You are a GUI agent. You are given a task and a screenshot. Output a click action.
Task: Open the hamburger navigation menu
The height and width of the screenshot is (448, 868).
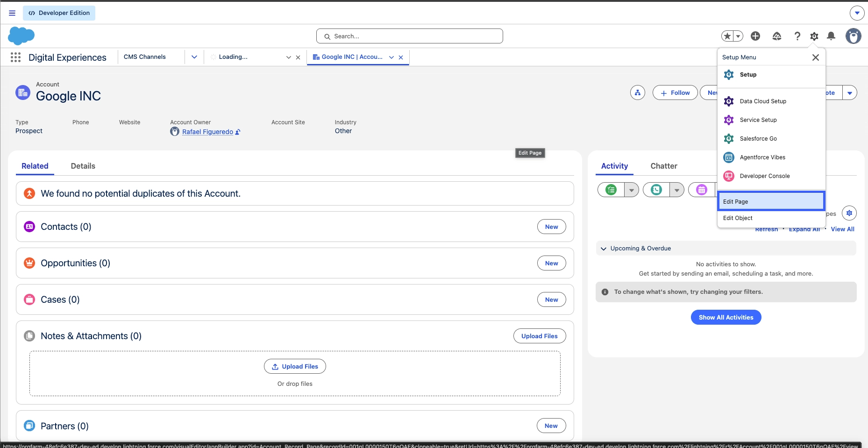coord(12,13)
